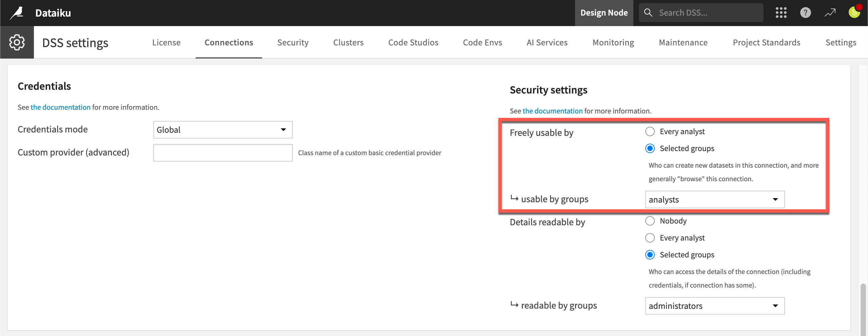Open the applications grid menu
Image resolution: width=868 pixels, height=336 pixels.
[x=781, y=13]
